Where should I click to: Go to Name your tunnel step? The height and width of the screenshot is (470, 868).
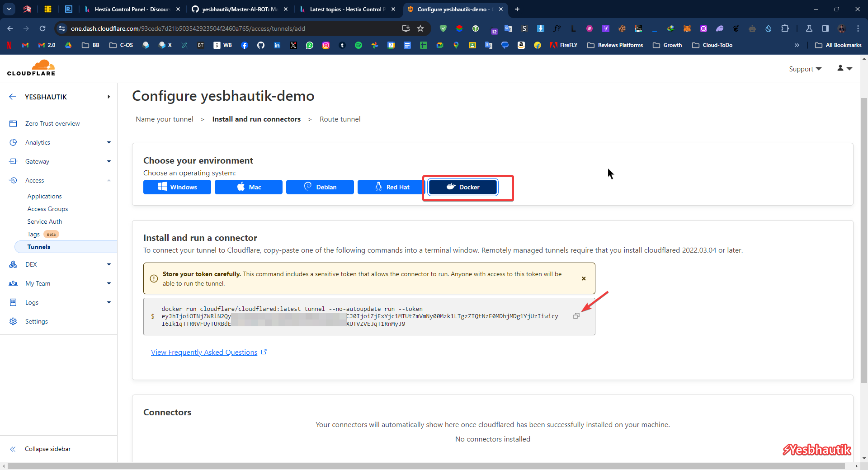pyautogui.click(x=165, y=119)
